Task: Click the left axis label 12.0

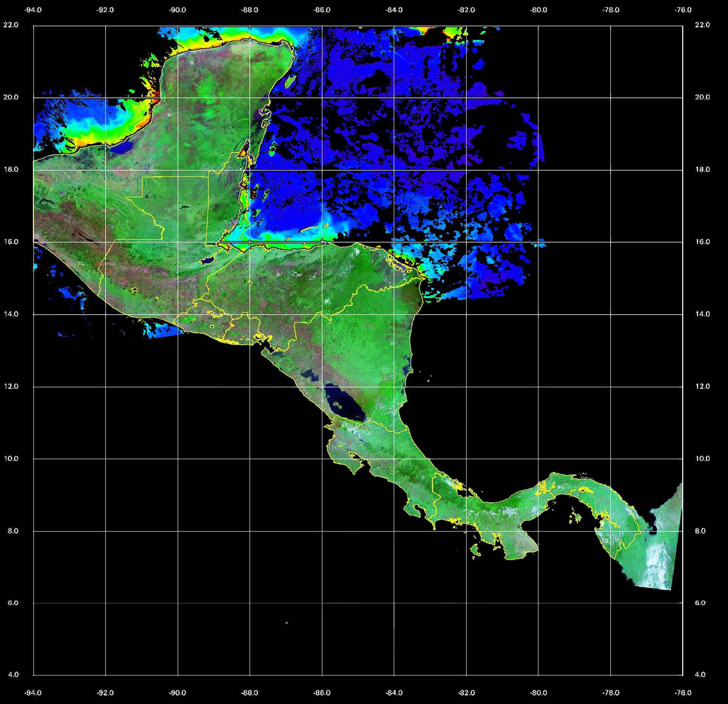Action: 11,387
